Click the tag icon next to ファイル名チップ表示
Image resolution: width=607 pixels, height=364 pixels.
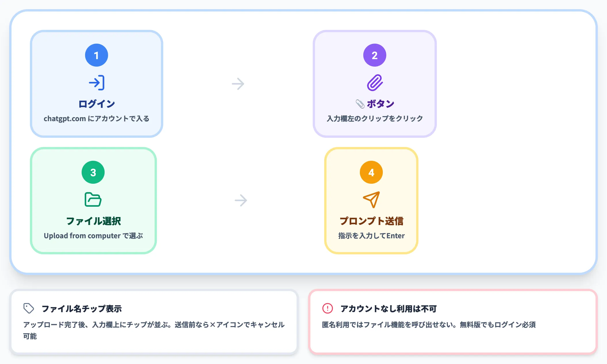pyautogui.click(x=29, y=309)
